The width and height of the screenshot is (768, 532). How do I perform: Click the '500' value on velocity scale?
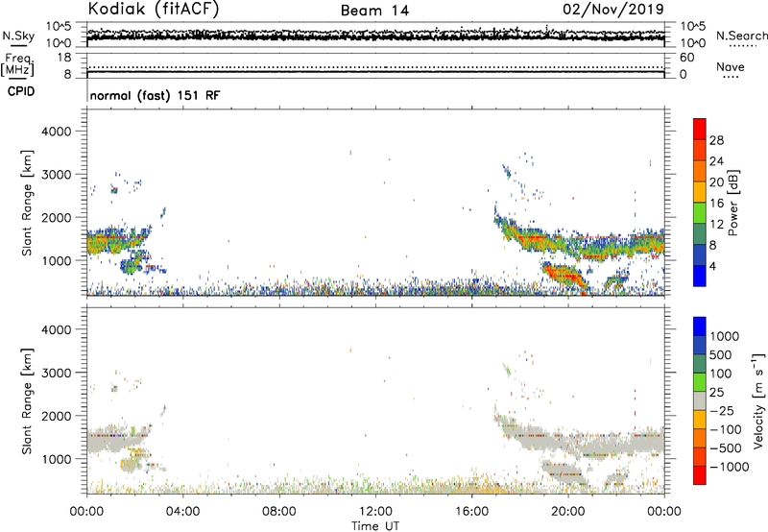click(x=721, y=355)
